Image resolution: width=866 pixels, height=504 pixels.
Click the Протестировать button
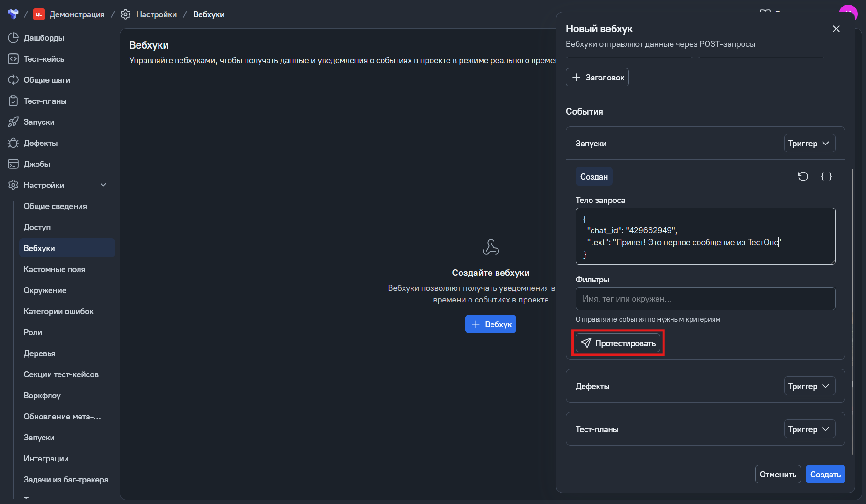click(618, 343)
